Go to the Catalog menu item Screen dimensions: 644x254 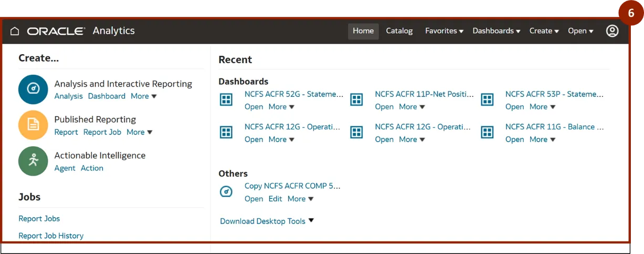pyautogui.click(x=399, y=31)
